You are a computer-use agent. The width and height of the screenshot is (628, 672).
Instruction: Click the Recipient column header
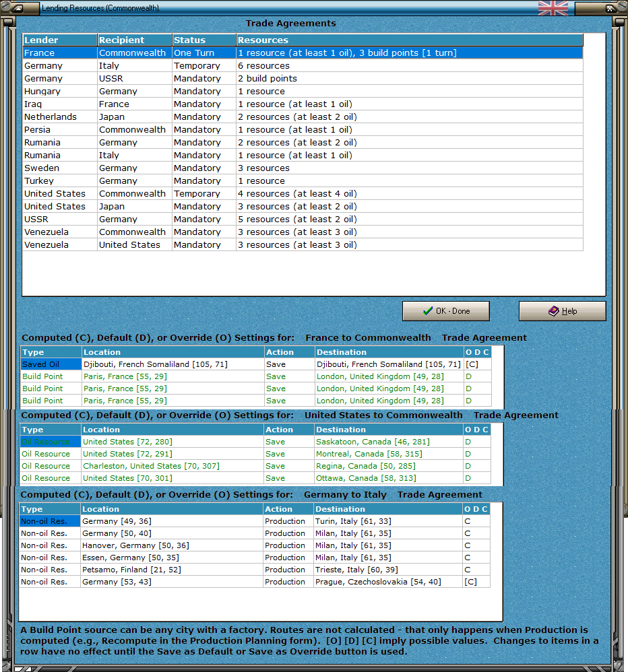click(x=135, y=40)
